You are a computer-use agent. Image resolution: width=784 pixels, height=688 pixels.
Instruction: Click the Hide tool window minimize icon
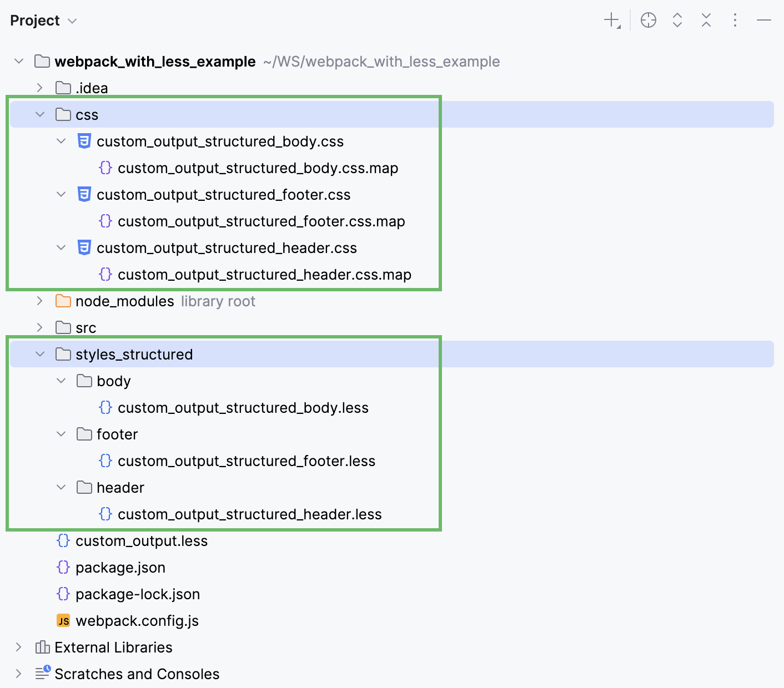(763, 20)
